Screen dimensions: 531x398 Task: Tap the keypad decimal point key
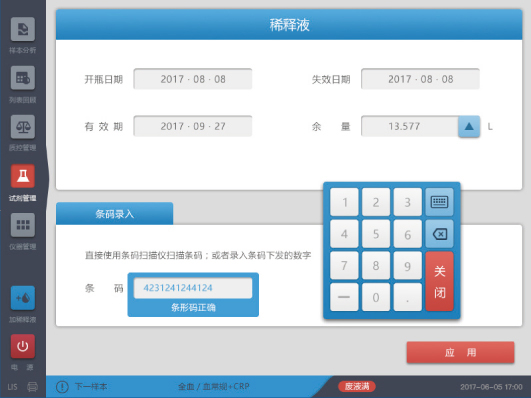(x=408, y=297)
